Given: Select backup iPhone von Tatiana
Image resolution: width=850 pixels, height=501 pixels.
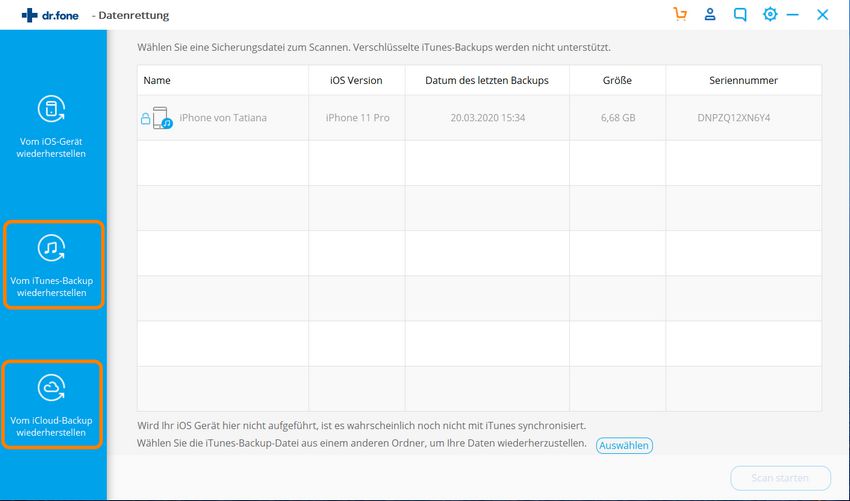Looking at the screenshot, I should 479,118.
